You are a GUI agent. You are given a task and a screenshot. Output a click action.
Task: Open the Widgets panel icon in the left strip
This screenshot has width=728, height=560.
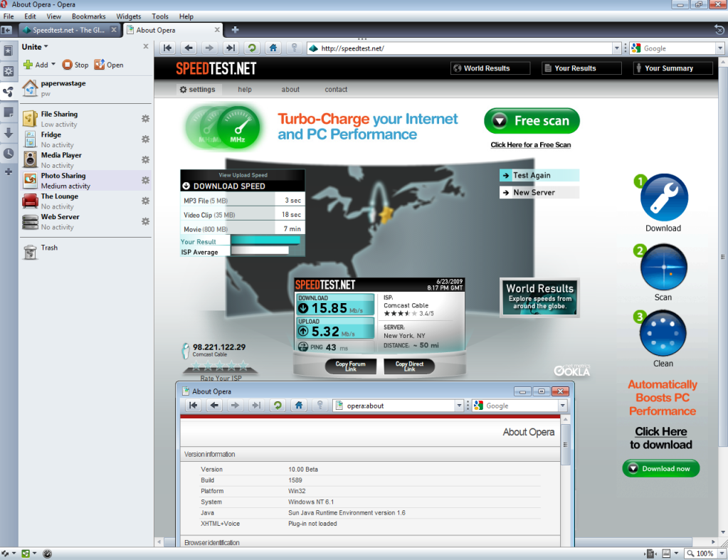pos(9,71)
